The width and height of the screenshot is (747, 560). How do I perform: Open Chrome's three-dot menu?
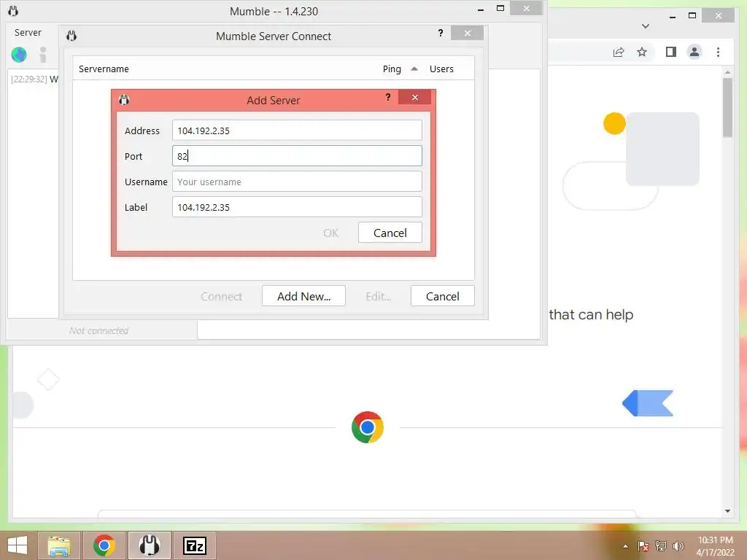point(718,52)
